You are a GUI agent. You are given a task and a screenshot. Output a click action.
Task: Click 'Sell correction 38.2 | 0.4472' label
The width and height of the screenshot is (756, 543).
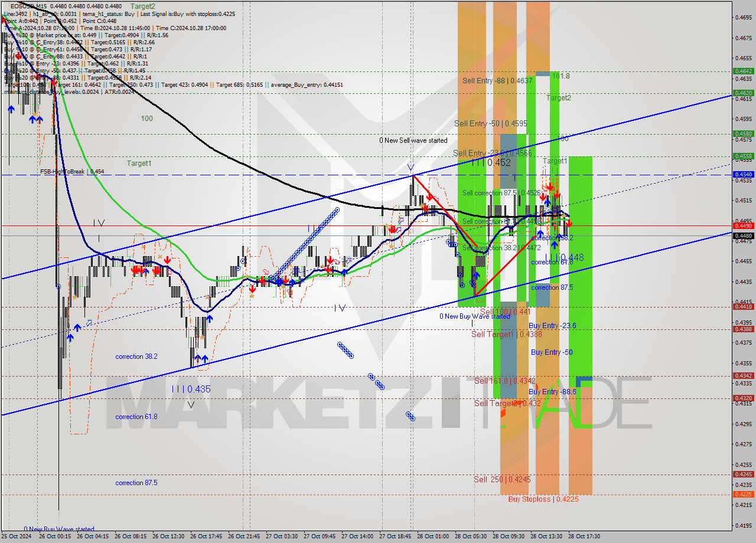pyautogui.click(x=501, y=248)
